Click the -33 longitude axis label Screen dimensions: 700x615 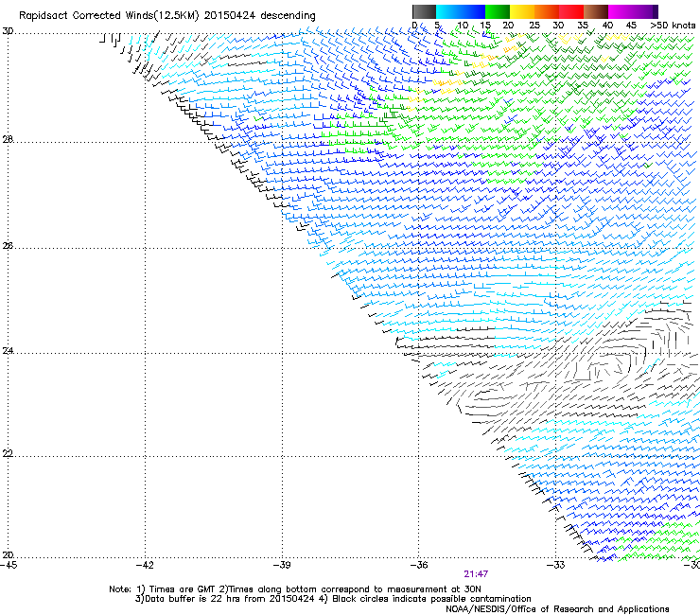click(556, 566)
